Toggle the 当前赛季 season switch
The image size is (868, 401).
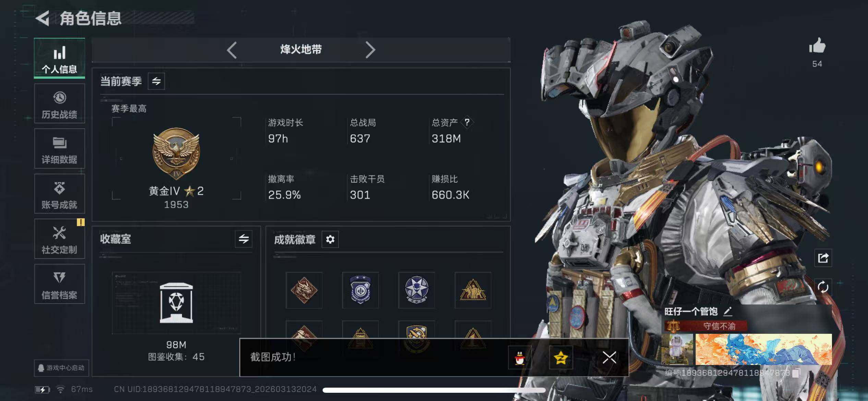[x=156, y=81]
